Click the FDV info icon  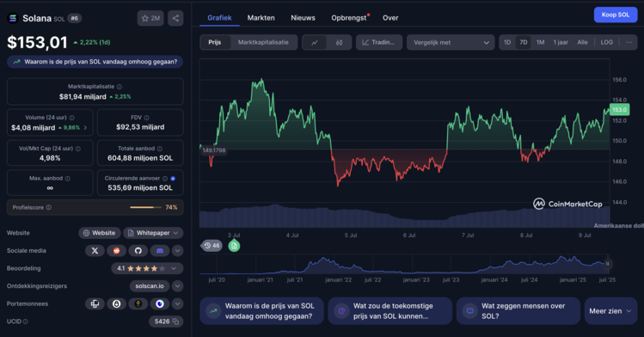point(147,118)
